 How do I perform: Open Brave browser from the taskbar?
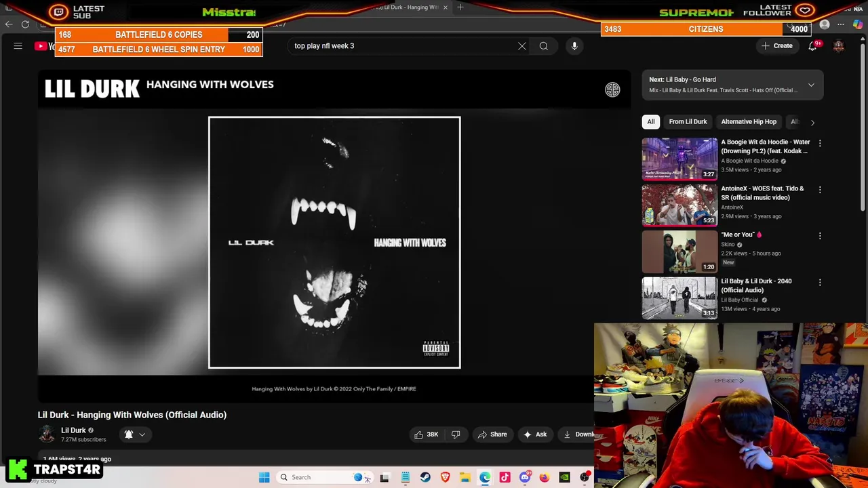coord(445,477)
